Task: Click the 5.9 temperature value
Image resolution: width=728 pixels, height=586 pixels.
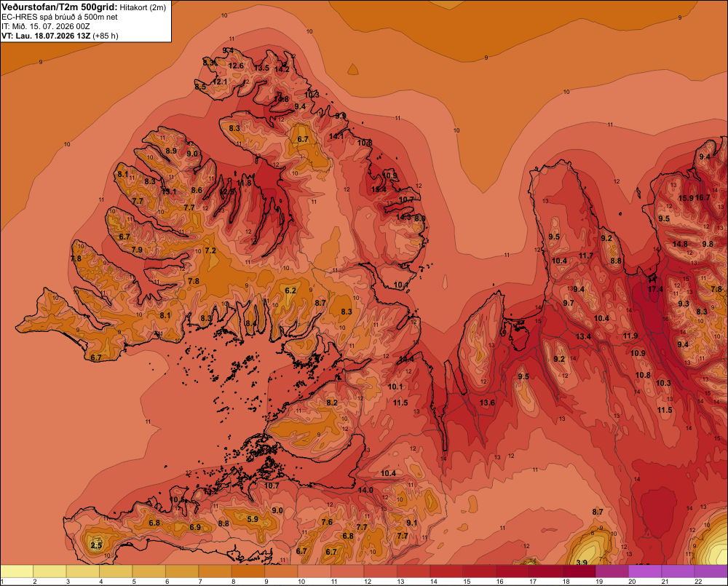Action: [253, 519]
